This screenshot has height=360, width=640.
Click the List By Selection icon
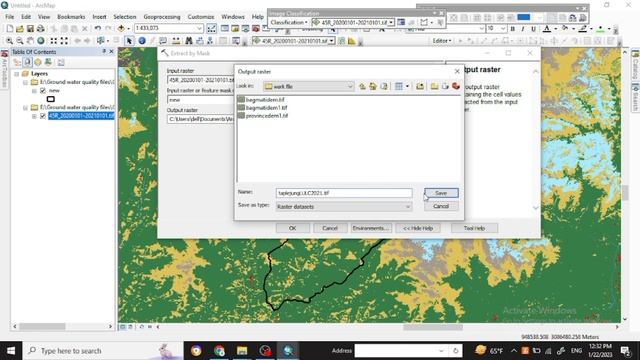48,62
